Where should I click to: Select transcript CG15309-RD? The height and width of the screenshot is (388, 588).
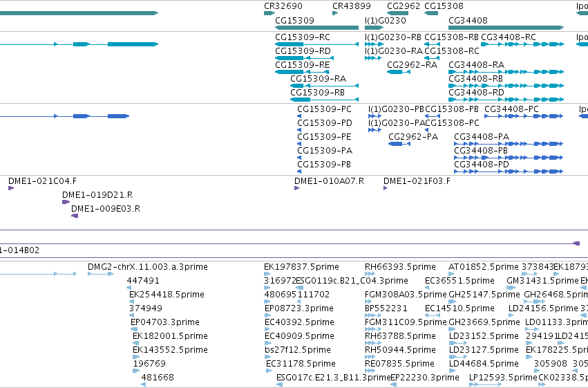pyautogui.click(x=305, y=58)
